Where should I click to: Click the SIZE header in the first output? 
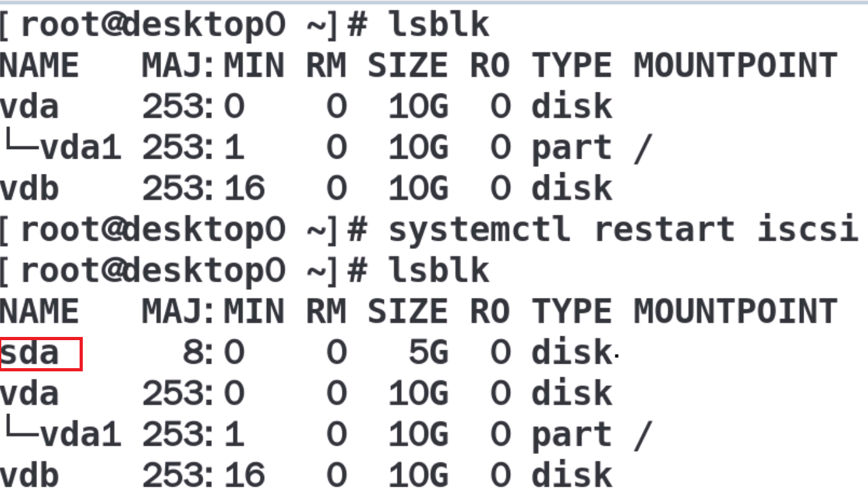[x=408, y=66]
